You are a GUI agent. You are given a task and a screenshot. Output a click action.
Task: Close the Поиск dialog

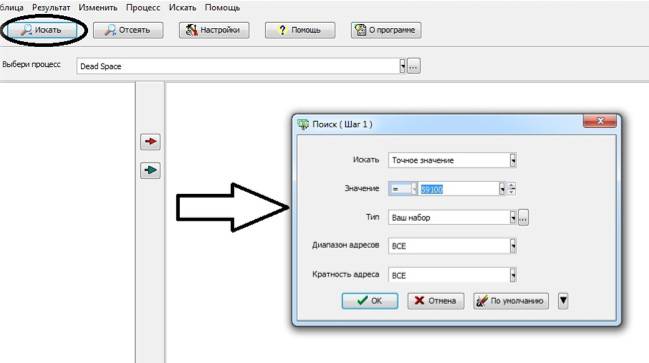point(600,121)
